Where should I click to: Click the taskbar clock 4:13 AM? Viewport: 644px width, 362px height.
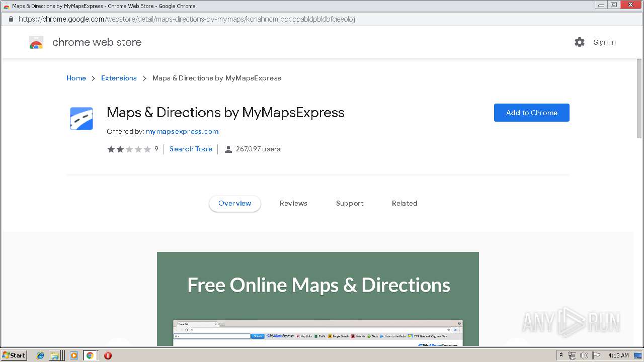[x=618, y=355]
